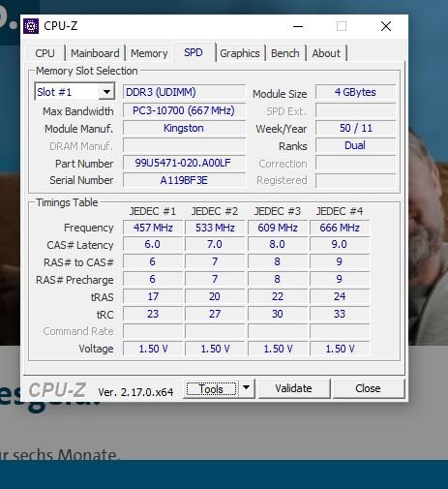The image size is (448, 489).
Task: Click the 666 MHz frequency cell
Action: pos(340,228)
